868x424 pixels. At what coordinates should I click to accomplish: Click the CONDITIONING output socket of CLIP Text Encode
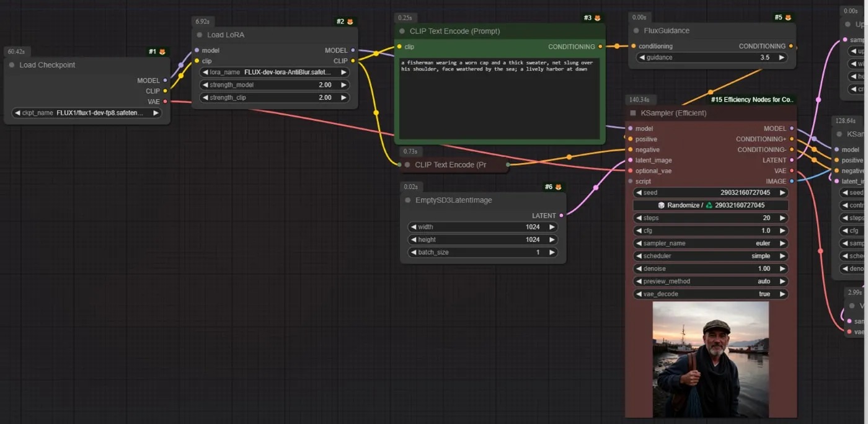600,46
